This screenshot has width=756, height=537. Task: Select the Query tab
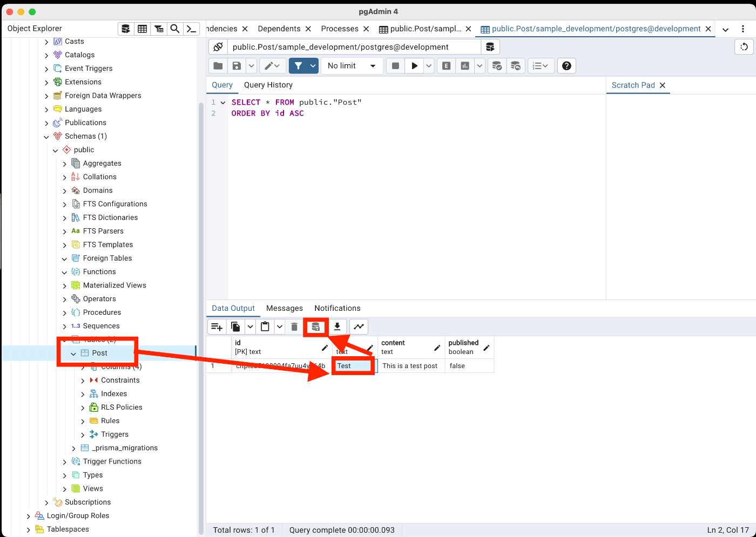[222, 85]
